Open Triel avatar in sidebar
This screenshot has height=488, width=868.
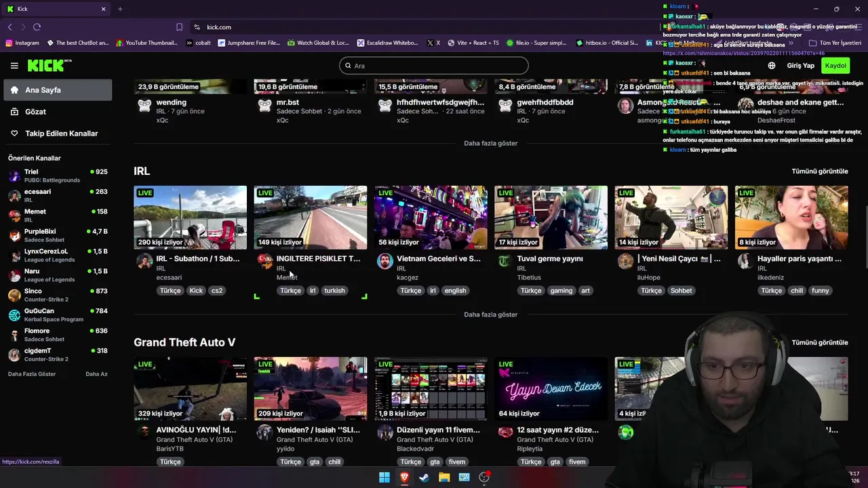14,176
